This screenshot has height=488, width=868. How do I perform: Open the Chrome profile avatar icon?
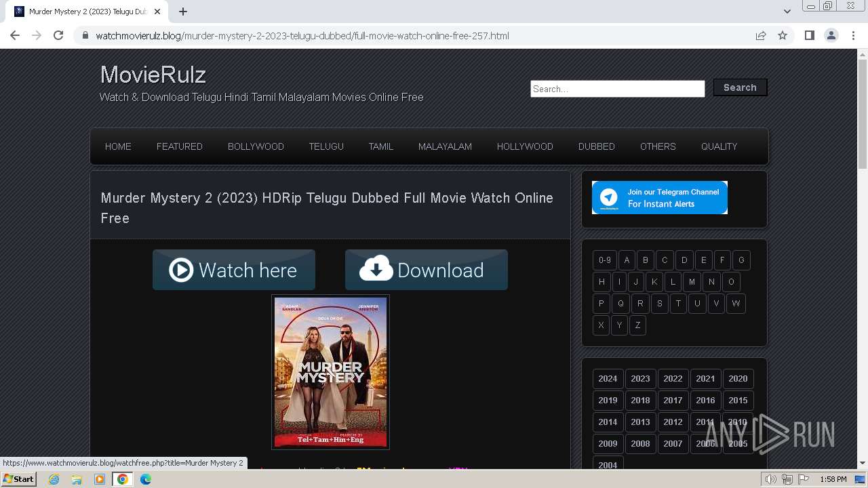click(x=831, y=35)
